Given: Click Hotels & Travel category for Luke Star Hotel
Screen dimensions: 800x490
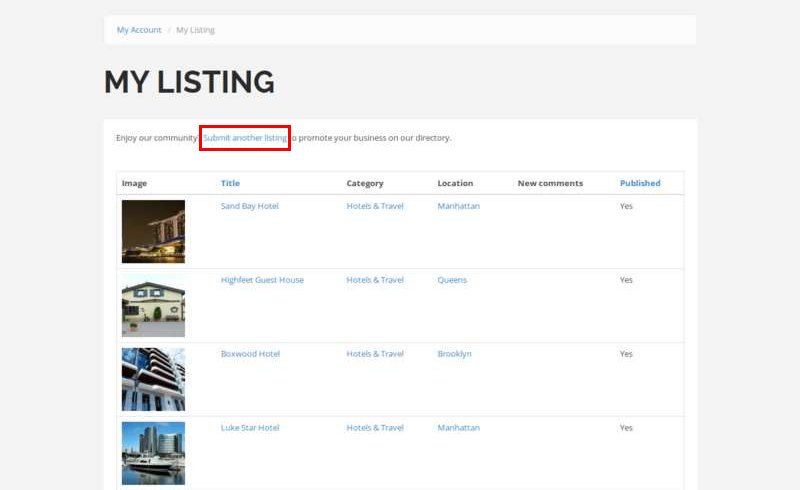Looking at the screenshot, I should click(375, 428).
